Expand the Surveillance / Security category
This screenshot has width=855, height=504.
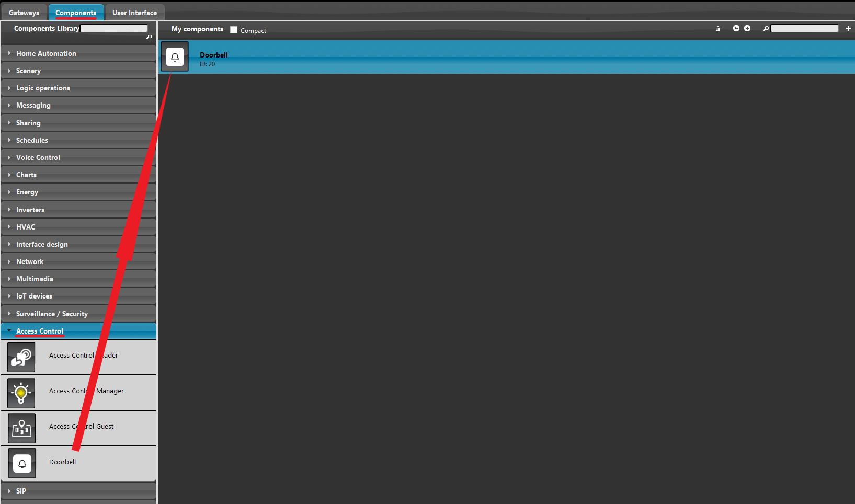click(x=78, y=314)
